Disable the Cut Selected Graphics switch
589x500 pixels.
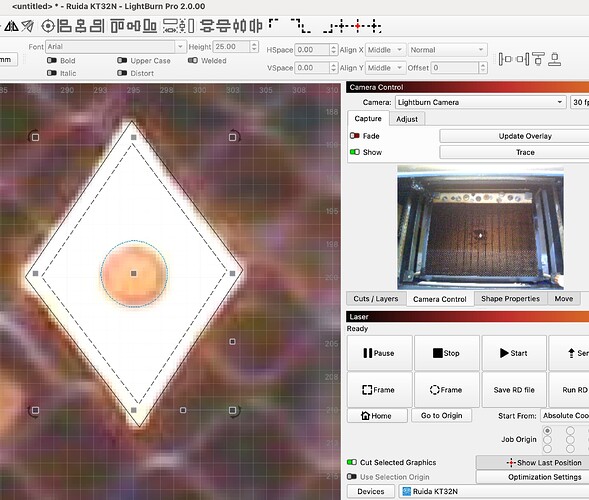tap(352, 462)
